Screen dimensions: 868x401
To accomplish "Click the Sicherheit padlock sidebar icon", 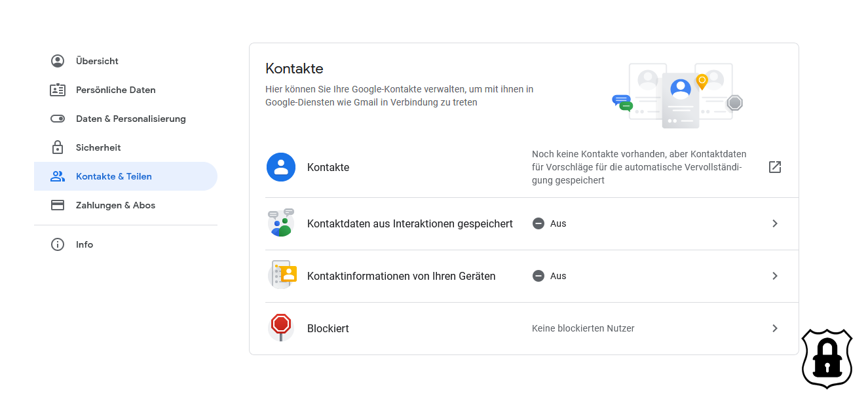I will tap(58, 147).
